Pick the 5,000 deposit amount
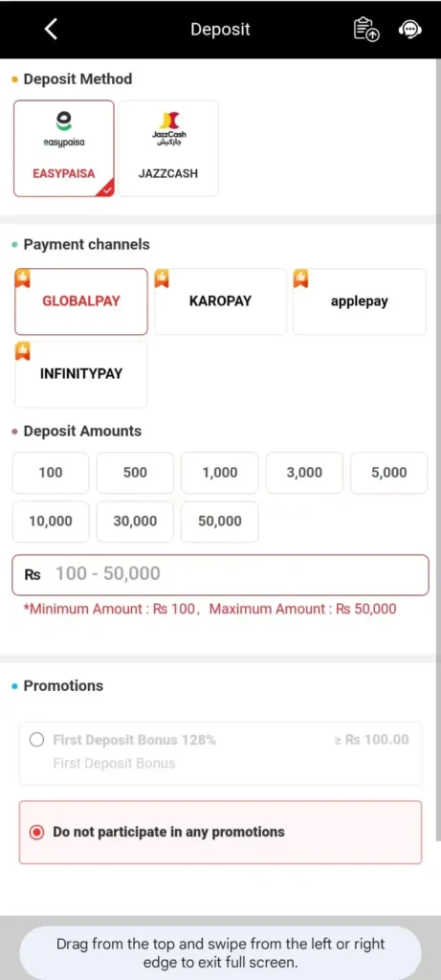 pyautogui.click(x=389, y=473)
